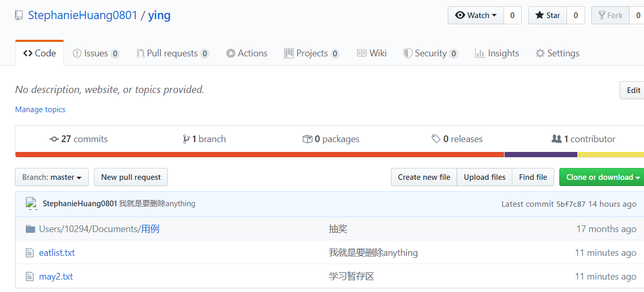Click the file icon beside may2.txt
Image resolution: width=644 pixels, height=292 pixels.
point(30,276)
